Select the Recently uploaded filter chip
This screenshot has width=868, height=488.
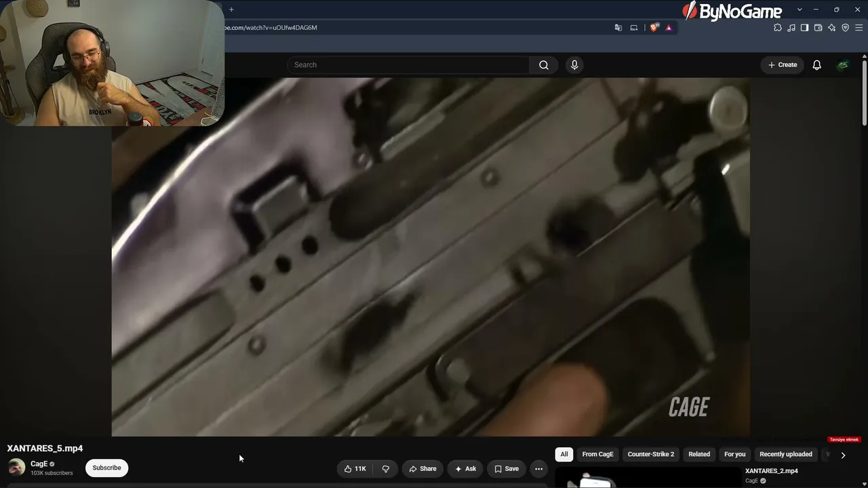786,454
